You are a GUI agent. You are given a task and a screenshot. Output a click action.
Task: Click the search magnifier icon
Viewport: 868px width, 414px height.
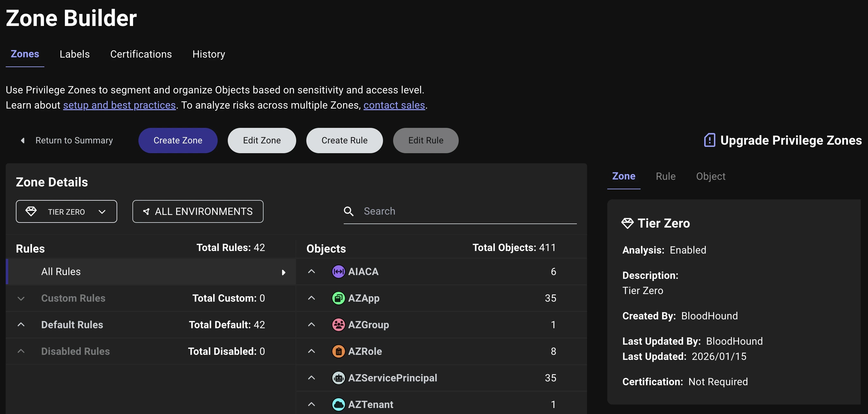pos(349,211)
